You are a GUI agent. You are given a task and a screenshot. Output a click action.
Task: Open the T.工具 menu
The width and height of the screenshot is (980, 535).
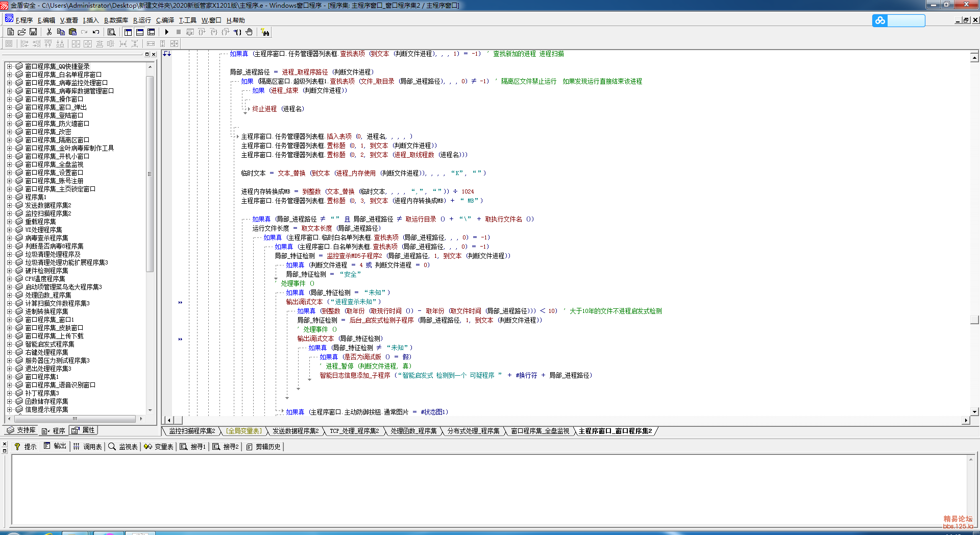(x=187, y=20)
